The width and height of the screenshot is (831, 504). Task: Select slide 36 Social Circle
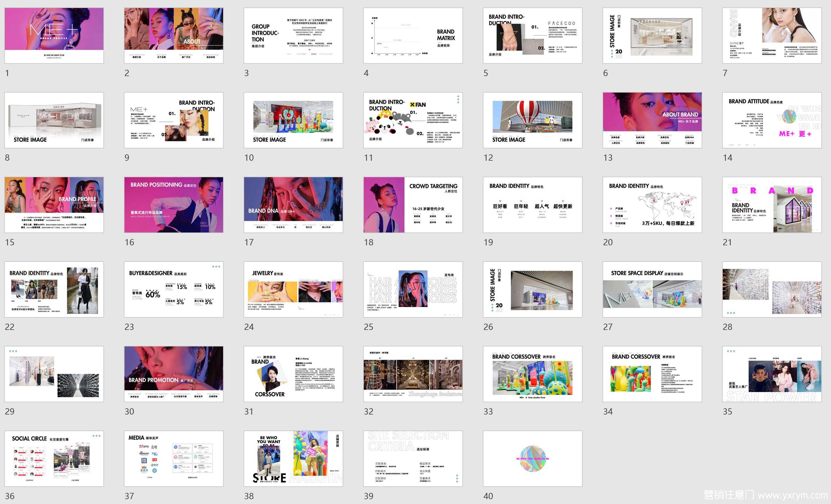(54, 459)
